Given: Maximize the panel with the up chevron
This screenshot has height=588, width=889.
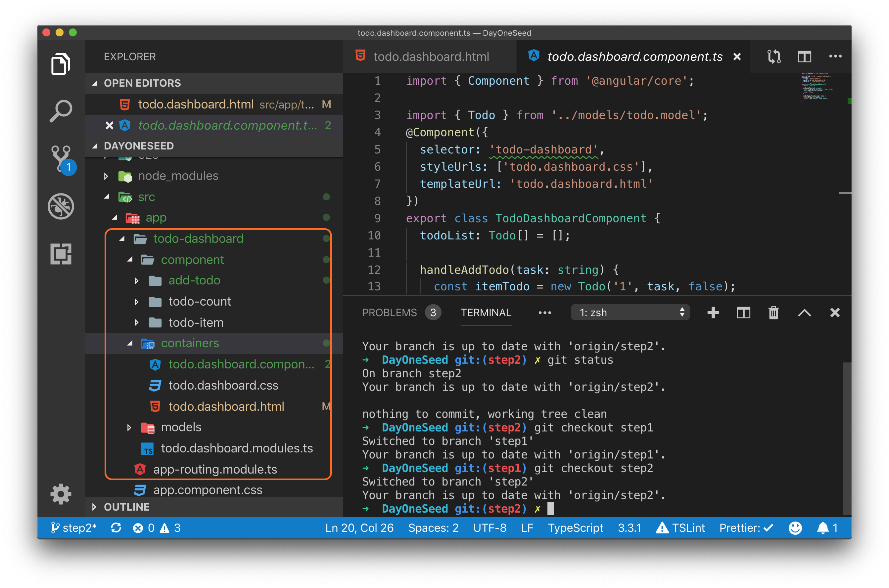Looking at the screenshot, I should pyautogui.click(x=804, y=313).
